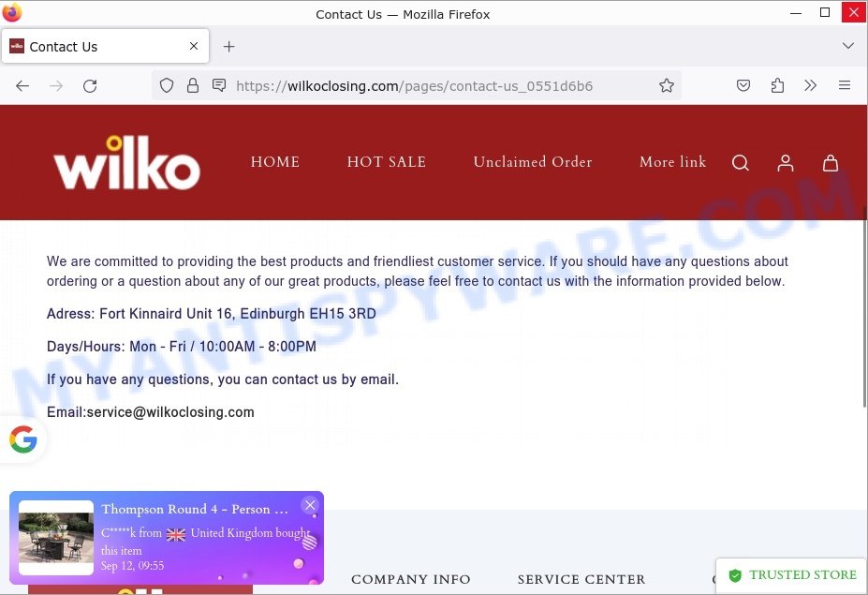Bookmark this page with the star icon

pos(667,85)
